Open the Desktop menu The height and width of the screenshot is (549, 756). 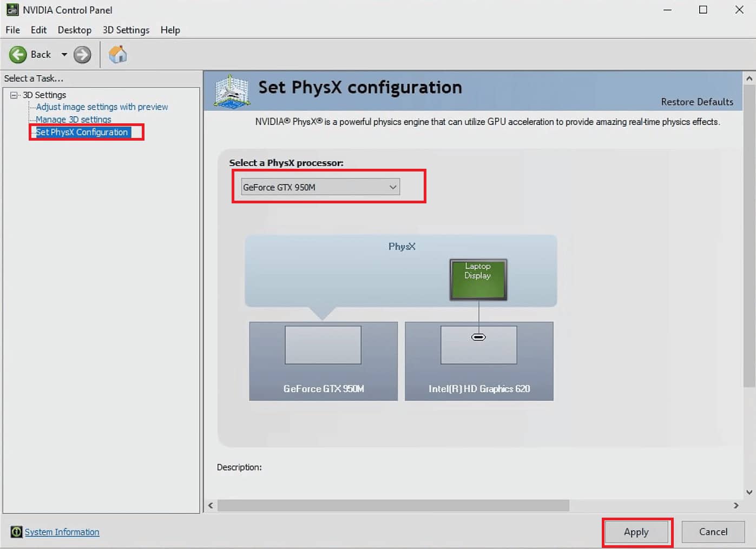click(75, 30)
